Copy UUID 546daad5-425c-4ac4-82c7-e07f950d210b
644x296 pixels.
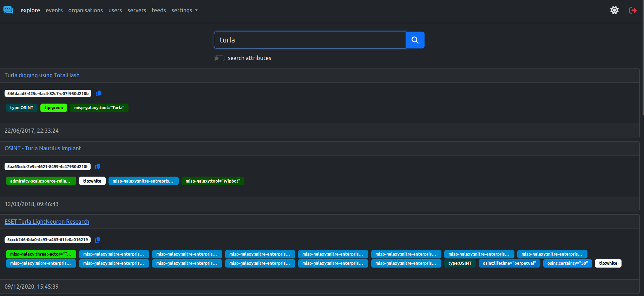tap(98, 93)
